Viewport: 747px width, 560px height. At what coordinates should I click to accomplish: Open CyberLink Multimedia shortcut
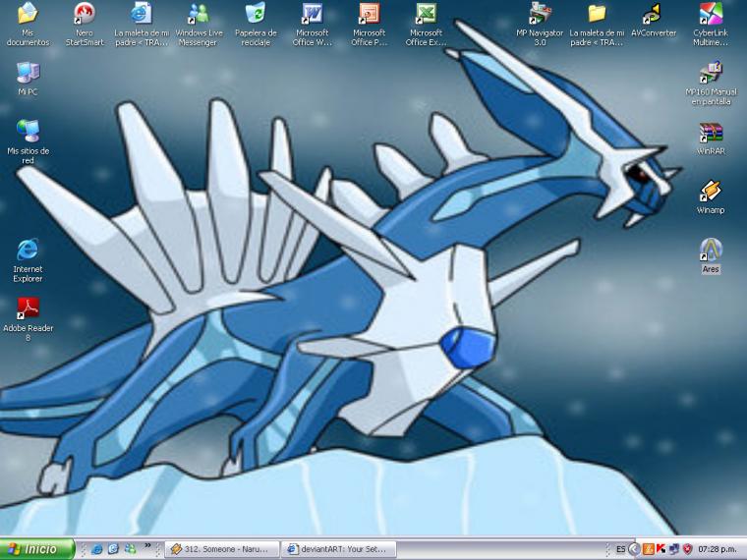(711, 24)
